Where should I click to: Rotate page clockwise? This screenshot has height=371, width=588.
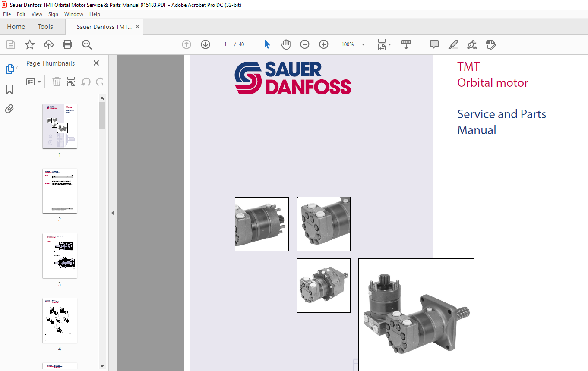click(100, 82)
